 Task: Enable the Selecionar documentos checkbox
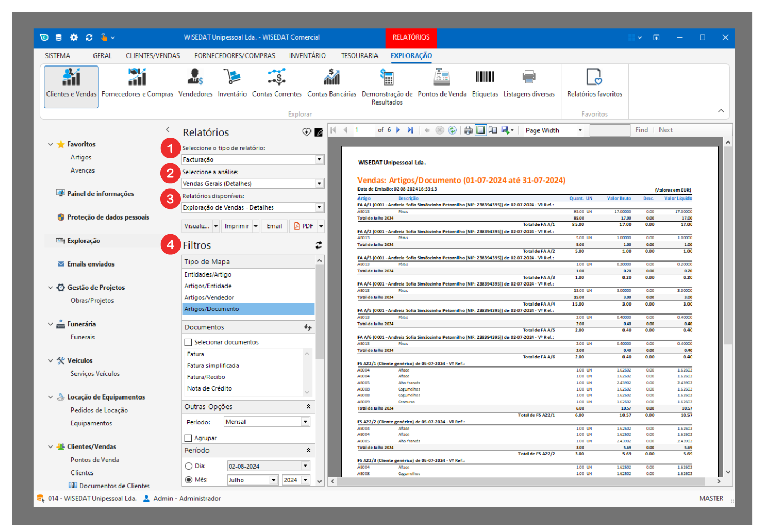pyautogui.click(x=188, y=343)
